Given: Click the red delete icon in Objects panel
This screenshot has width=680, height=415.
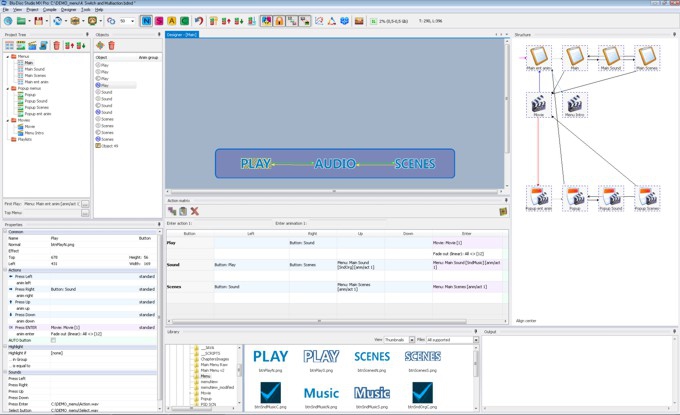Looking at the screenshot, I should point(112,45).
